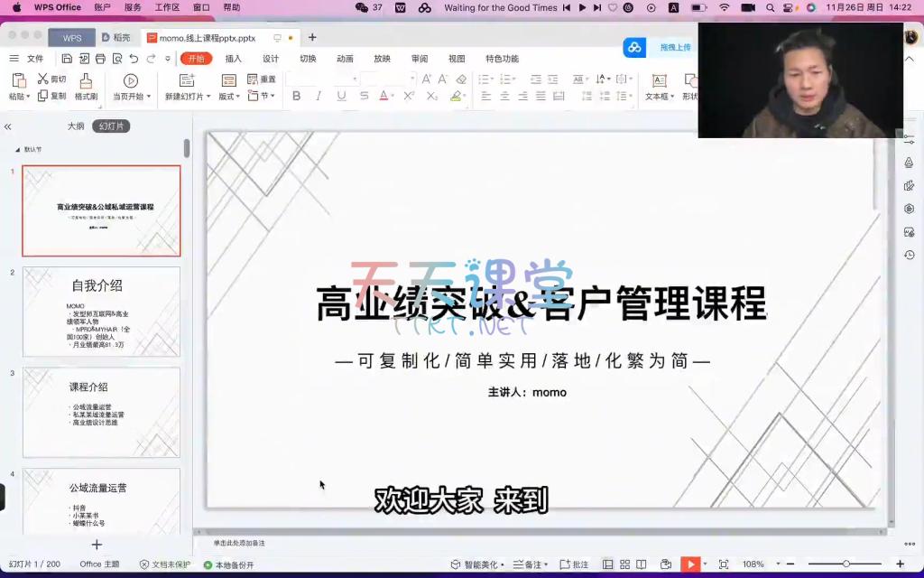Viewport: 924px width, 578px height.
Task: Toggle Italic text formatting
Action: (x=318, y=96)
